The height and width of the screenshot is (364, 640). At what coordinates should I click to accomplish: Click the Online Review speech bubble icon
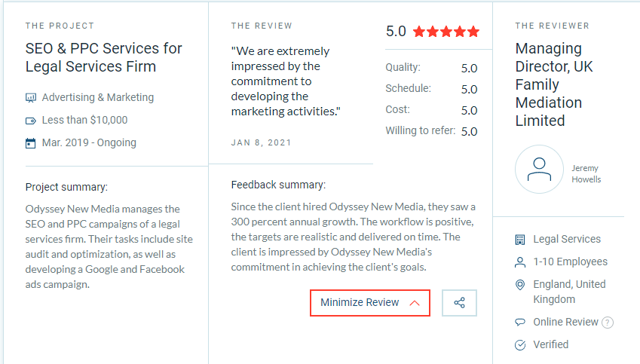pyautogui.click(x=519, y=323)
